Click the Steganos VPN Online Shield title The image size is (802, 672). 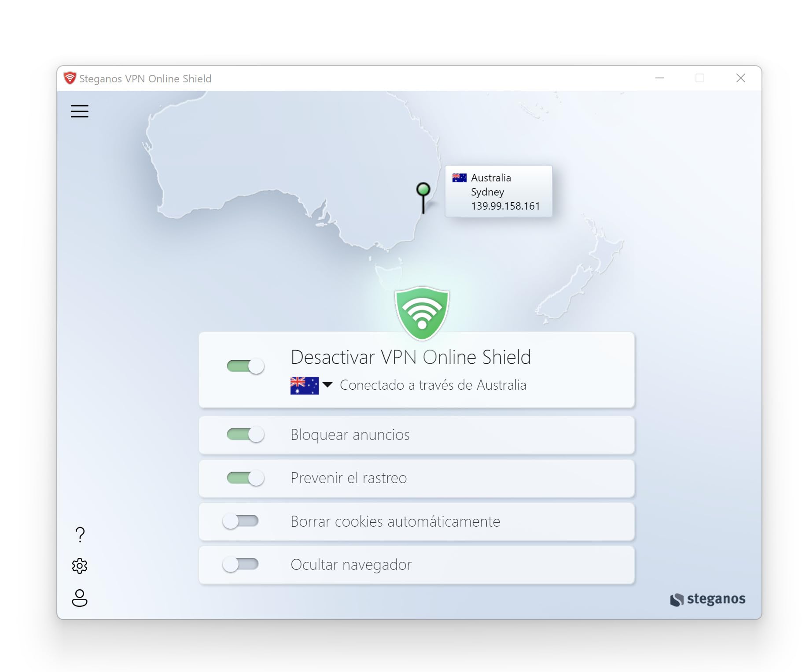pos(145,79)
